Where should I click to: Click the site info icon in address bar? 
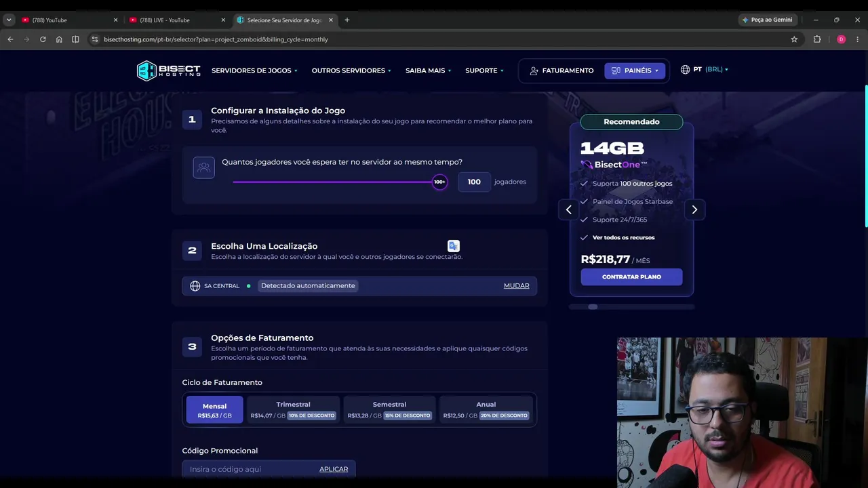pos(95,39)
